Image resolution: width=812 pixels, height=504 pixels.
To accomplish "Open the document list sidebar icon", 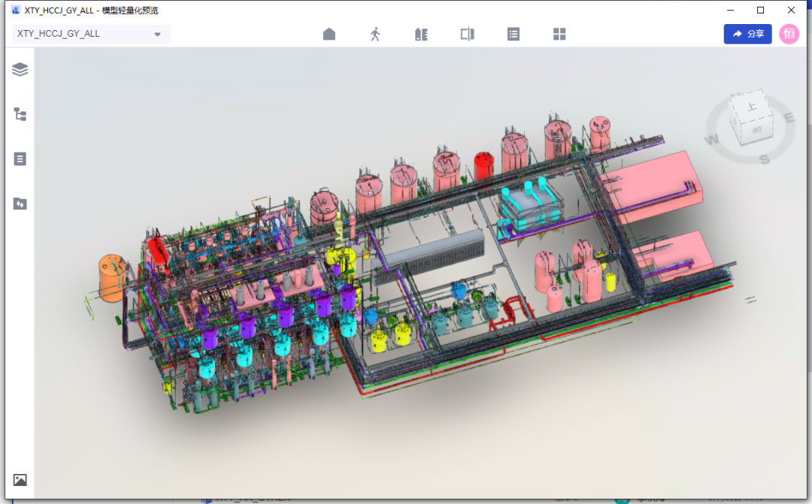I will point(20,158).
